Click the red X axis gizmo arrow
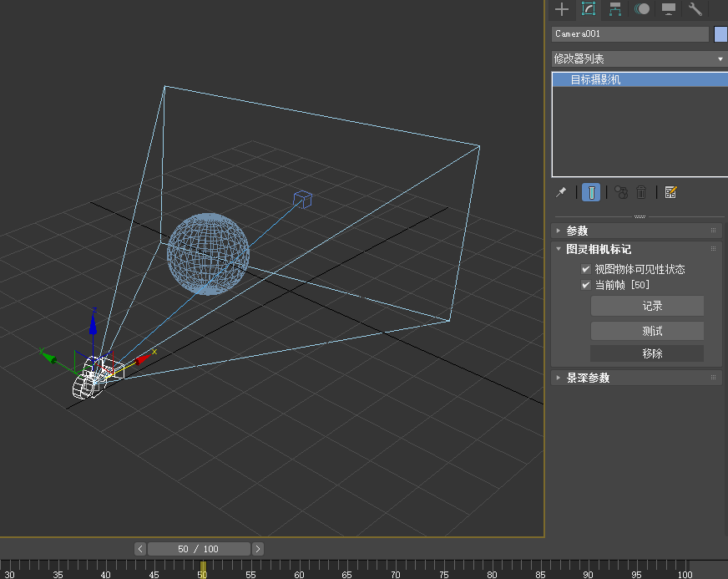Image resolution: width=728 pixels, height=579 pixels. (x=143, y=359)
